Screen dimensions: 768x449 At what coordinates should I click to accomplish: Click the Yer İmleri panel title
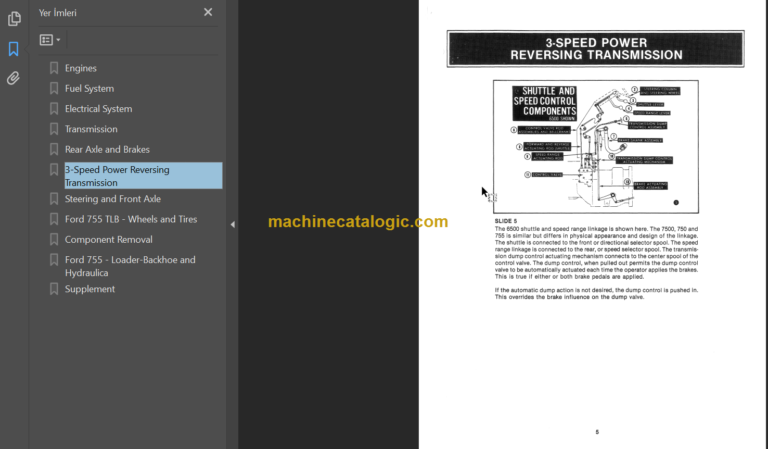pos(58,13)
